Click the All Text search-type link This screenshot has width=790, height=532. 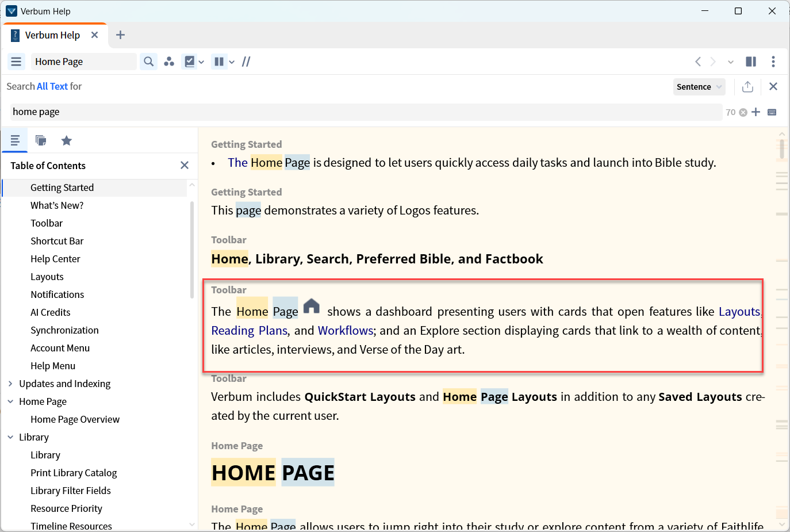(52, 86)
